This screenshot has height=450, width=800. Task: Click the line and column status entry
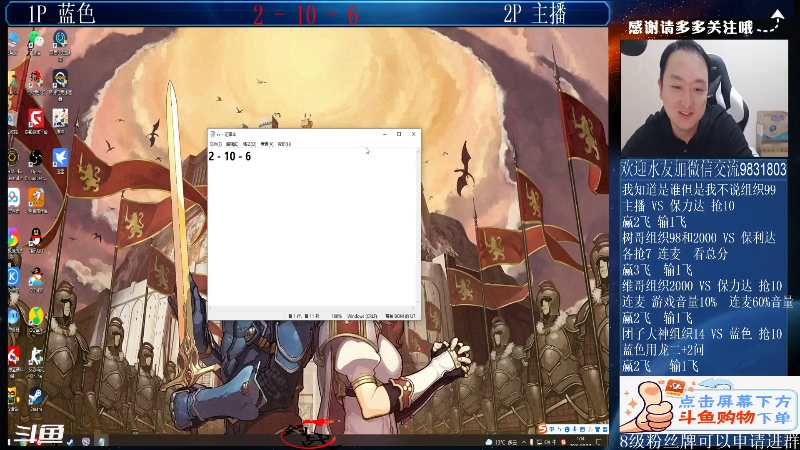pyautogui.click(x=304, y=316)
